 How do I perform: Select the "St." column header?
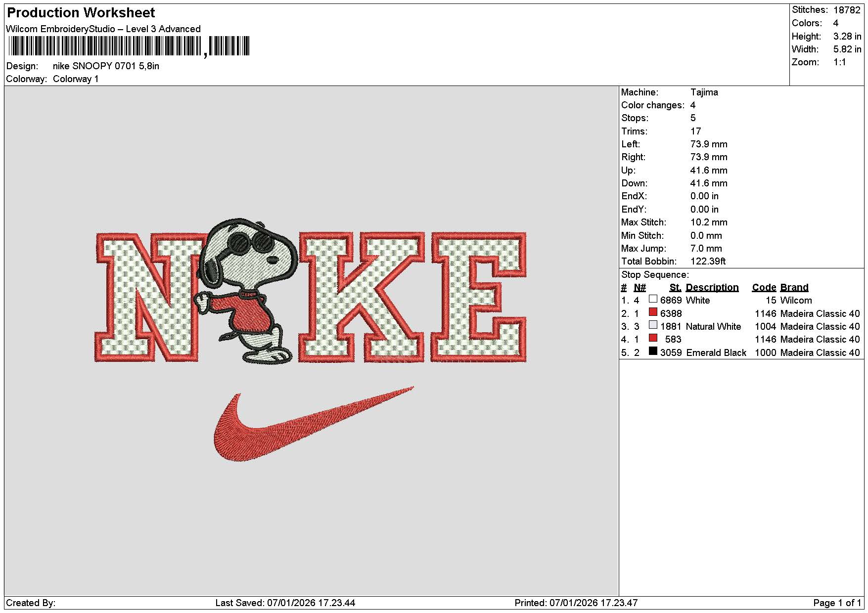tap(675, 288)
